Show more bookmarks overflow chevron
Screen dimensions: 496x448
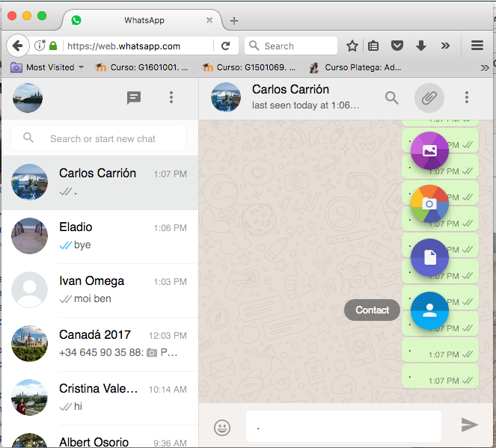point(485,67)
